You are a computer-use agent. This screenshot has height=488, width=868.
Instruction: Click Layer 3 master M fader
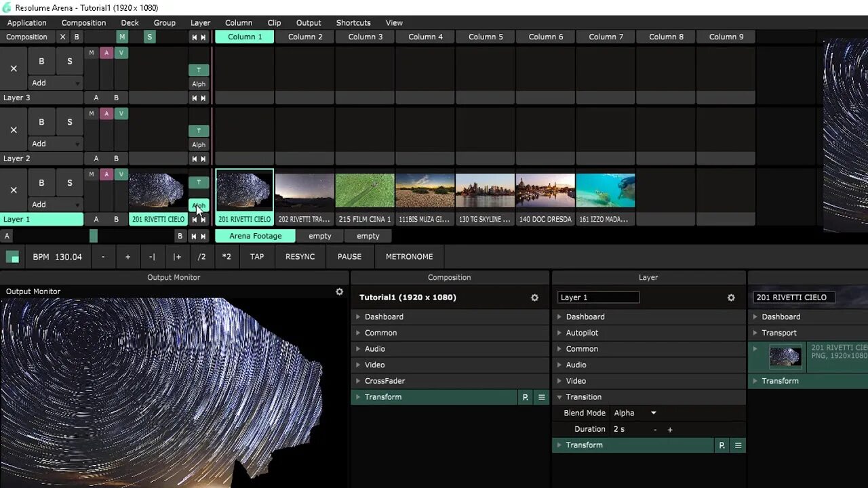coord(92,53)
